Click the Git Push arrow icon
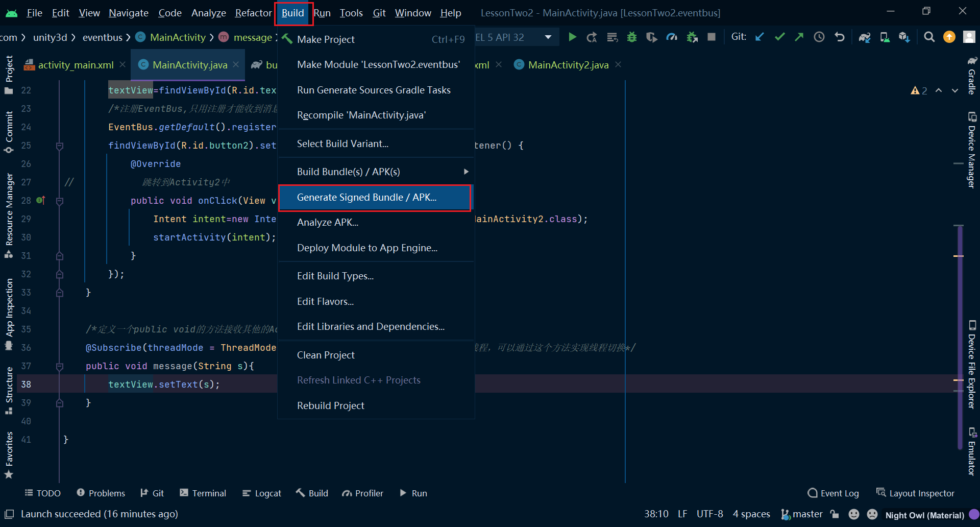The image size is (980, 527). point(799,37)
